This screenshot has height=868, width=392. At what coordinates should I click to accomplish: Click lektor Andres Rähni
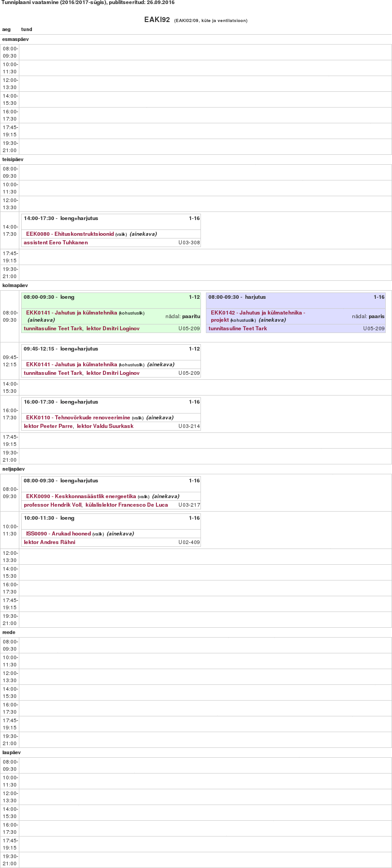coord(49,542)
